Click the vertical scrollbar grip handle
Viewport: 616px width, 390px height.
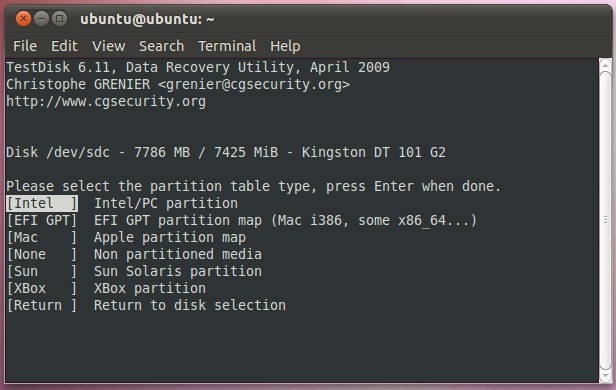[x=605, y=220]
